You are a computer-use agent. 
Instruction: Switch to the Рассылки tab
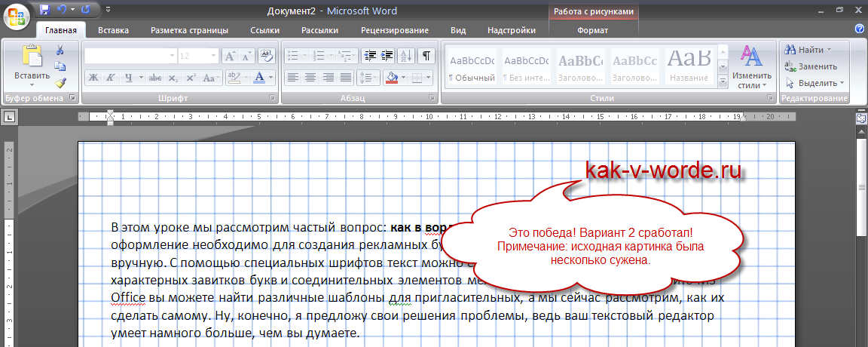click(x=320, y=30)
